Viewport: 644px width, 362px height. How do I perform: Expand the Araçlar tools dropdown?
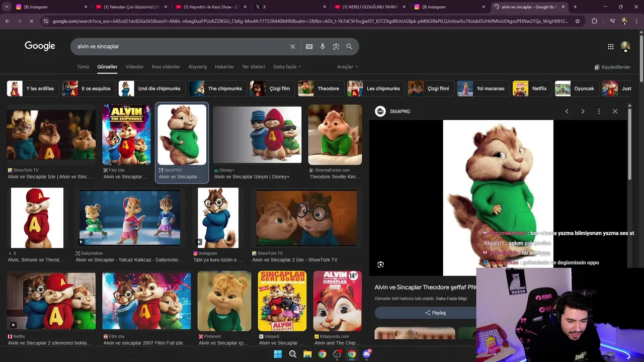(347, 67)
